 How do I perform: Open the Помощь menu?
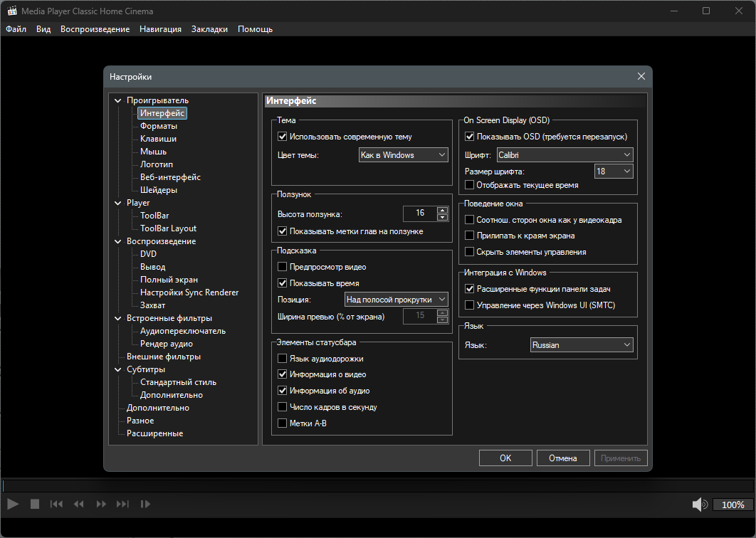click(255, 29)
